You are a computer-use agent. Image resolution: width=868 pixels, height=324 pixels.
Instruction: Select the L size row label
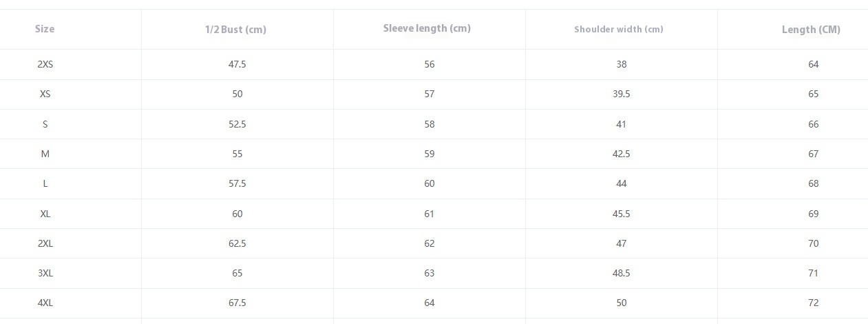(x=45, y=183)
